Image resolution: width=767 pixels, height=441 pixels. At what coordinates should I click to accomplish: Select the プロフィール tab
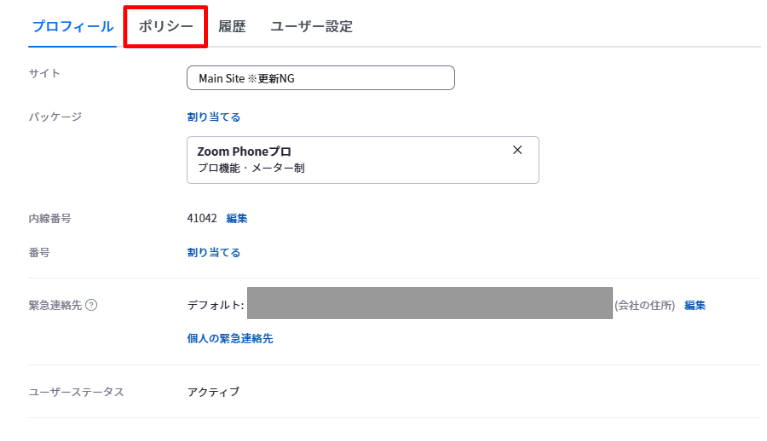pos(72,26)
